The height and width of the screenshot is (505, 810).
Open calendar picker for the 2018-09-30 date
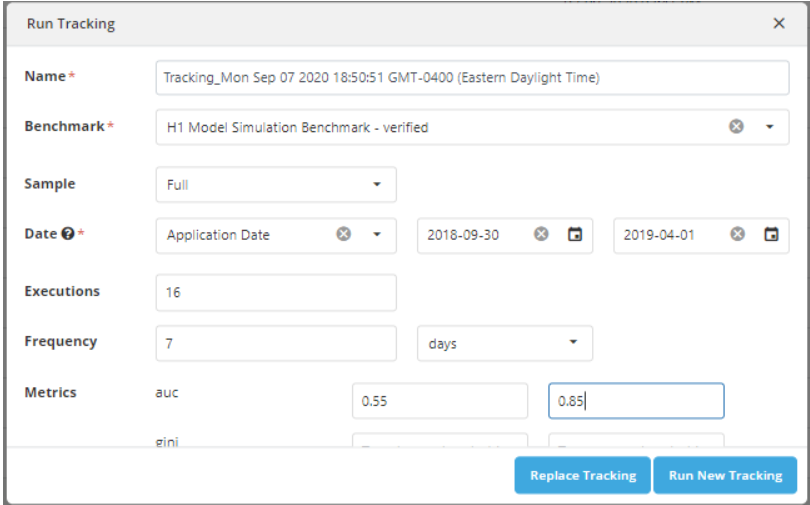pyautogui.click(x=574, y=235)
